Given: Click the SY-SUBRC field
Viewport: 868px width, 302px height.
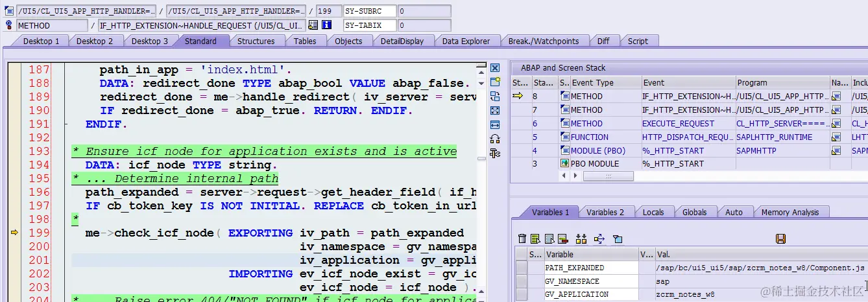Looking at the screenshot, I should (369, 11).
